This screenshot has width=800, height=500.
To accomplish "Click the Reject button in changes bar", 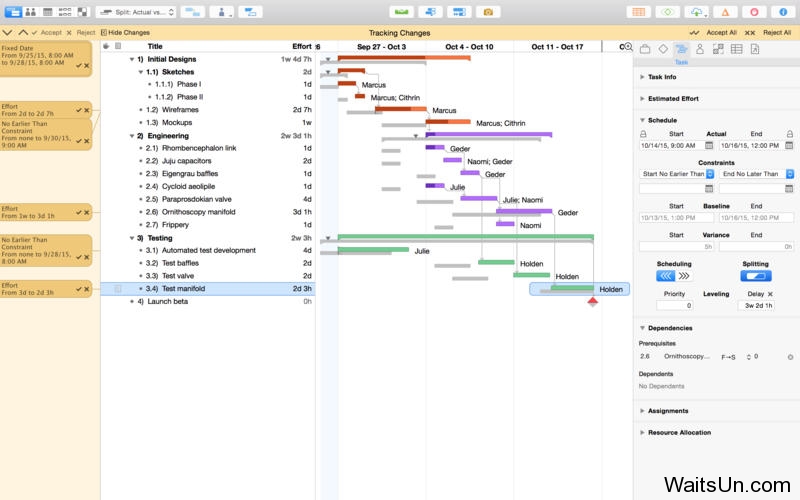I will click(x=81, y=33).
